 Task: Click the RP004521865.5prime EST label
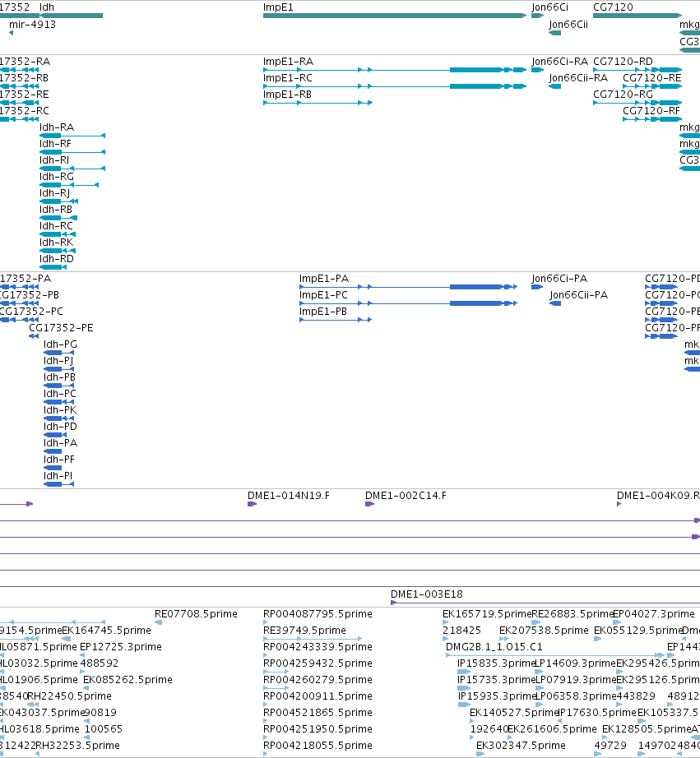point(318,713)
